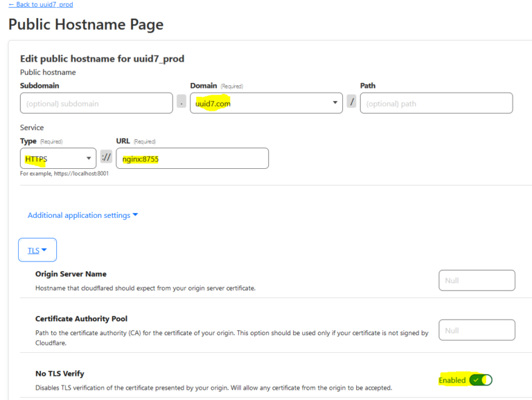Image resolution: width=532 pixels, height=400 pixels.
Task: Collapse the TLS section
Action: (37, 250)
